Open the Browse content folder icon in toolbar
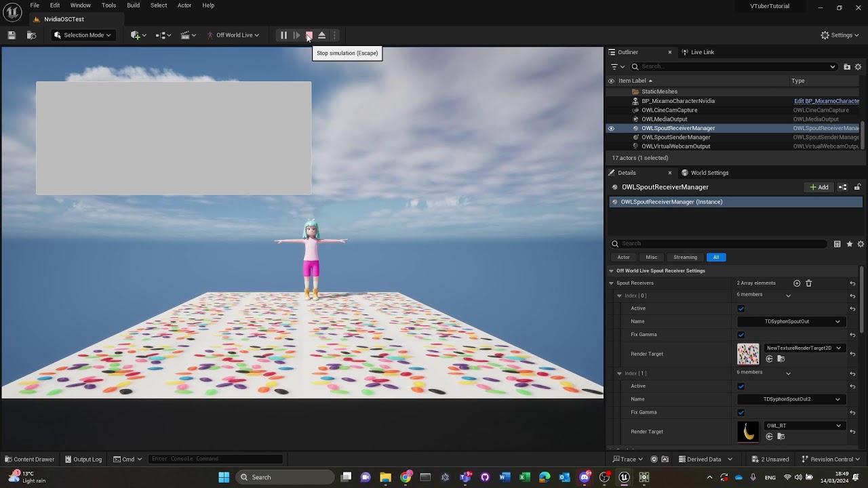The image size is (868, 488). 31,35
